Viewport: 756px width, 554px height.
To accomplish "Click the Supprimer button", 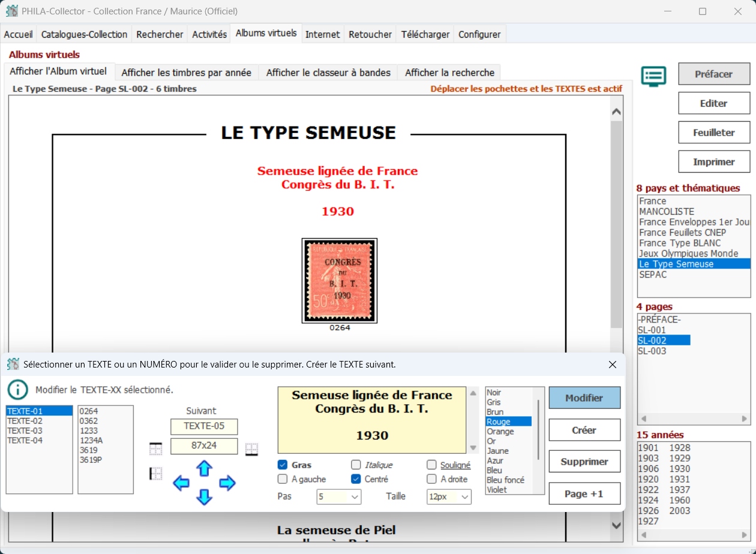I will tap(584, 462).
